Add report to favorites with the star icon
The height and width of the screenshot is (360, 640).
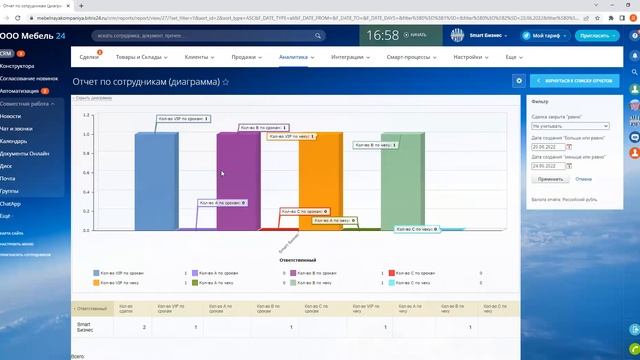[x=226, y=82]
